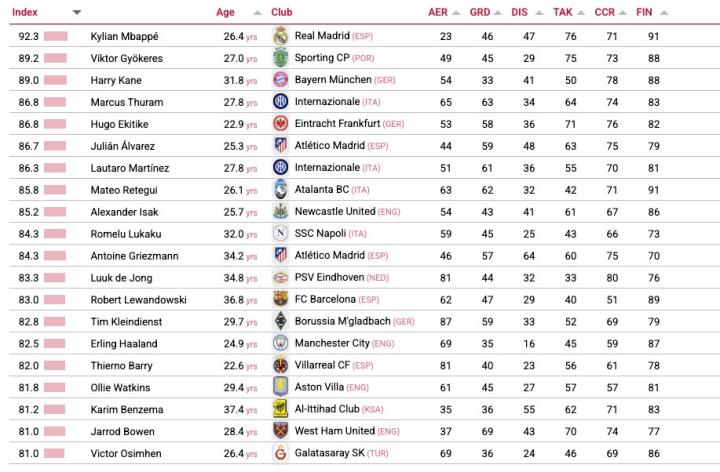Click the Newcastle United crest icon
Viewport: 720px width, 472px height.
[x=280, y=212]
